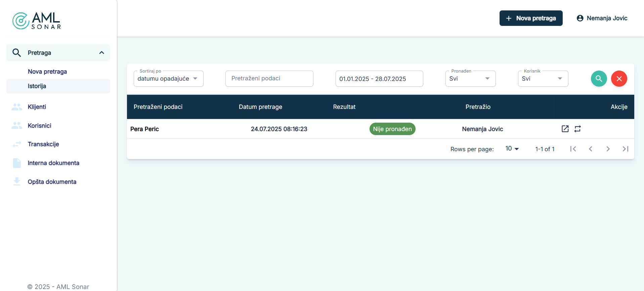Viewport: 644px width, 291px height.
Task: Change rows per page value
Action: (512, 149)
